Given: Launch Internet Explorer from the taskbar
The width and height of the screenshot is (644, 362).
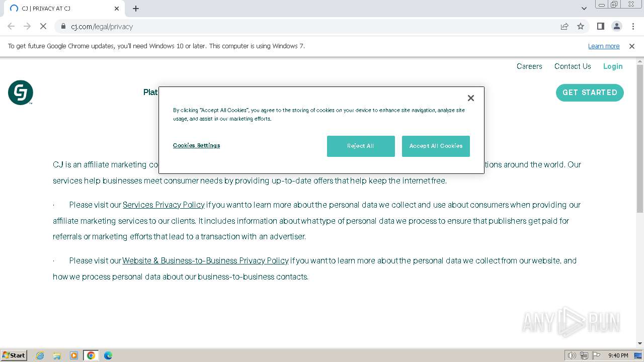Looking at the screenshot, I should pos(40,355).
